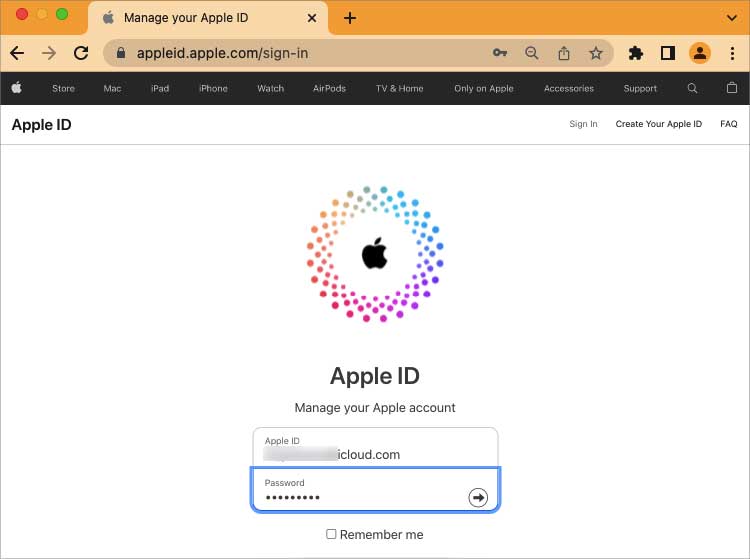Open a new tab with the plus button
Screen dimensions: 750x559
click(x=350, y=18)
